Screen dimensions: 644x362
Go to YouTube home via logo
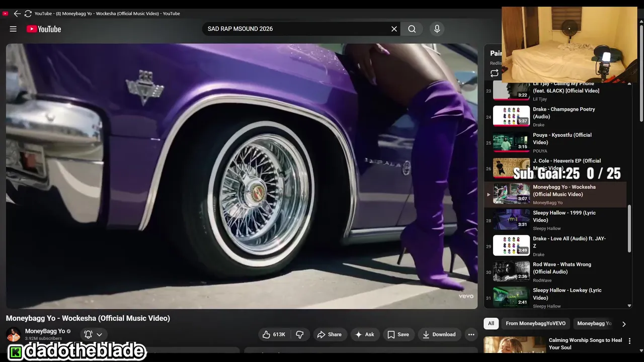coord(44,29)
